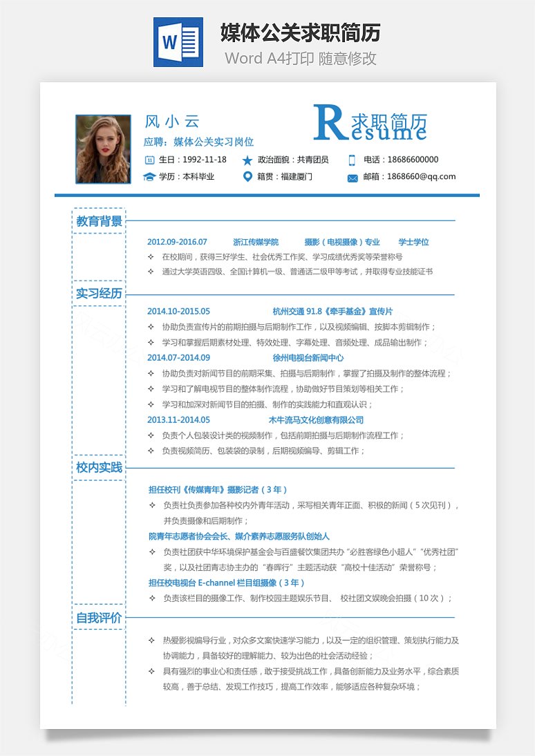Click the birthday calendar icon
The height and width of the screenshot is (756, 535).
coord(149,160)
